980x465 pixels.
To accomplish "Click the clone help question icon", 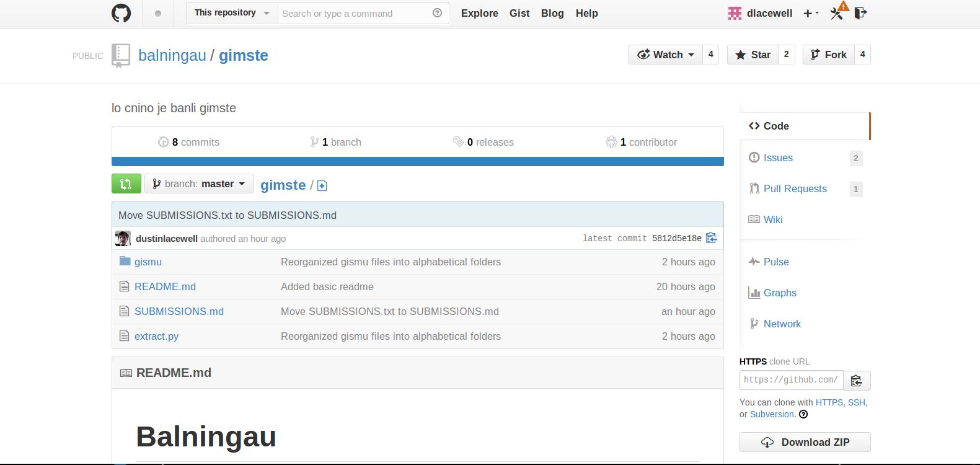I will coord(803,414).
